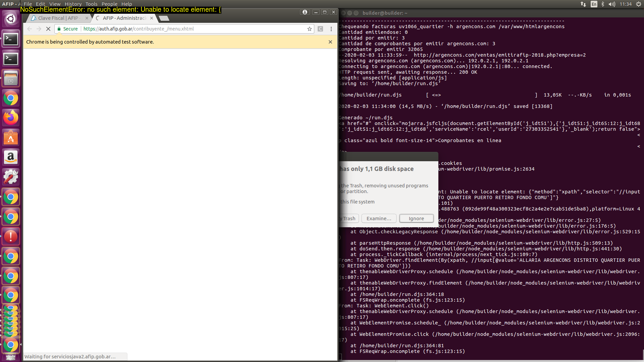Image resolution: width=644 pixels, height=362 pixels.
Task: Go back one page in Chrome
Action: point(30,29)
